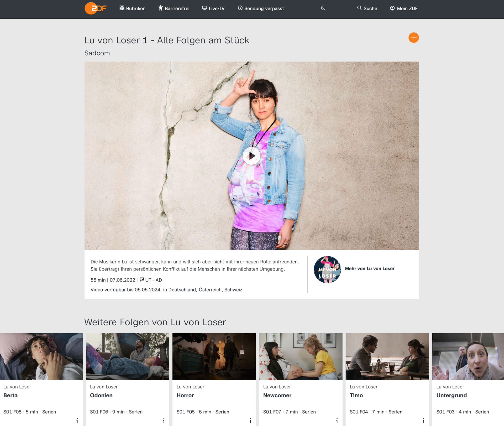
Task: Open the Rubriken menu
Action: click(x=132, y=8)
